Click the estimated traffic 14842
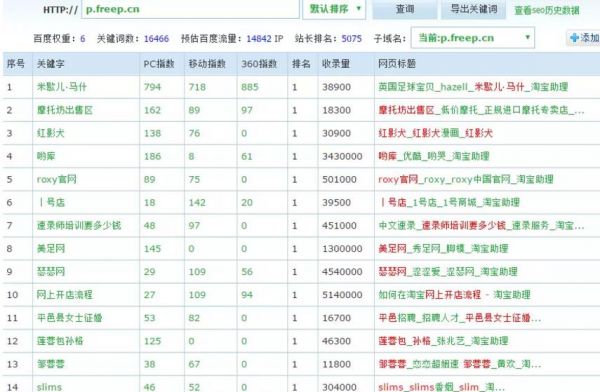 click(259, 39)
